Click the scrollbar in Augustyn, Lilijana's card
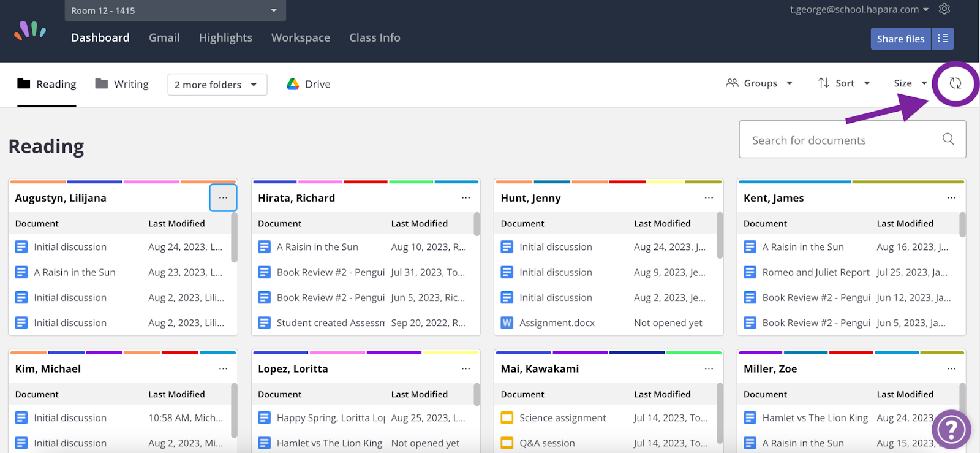The height and width of the screenshot is (453, 980). tap(234, 237)
